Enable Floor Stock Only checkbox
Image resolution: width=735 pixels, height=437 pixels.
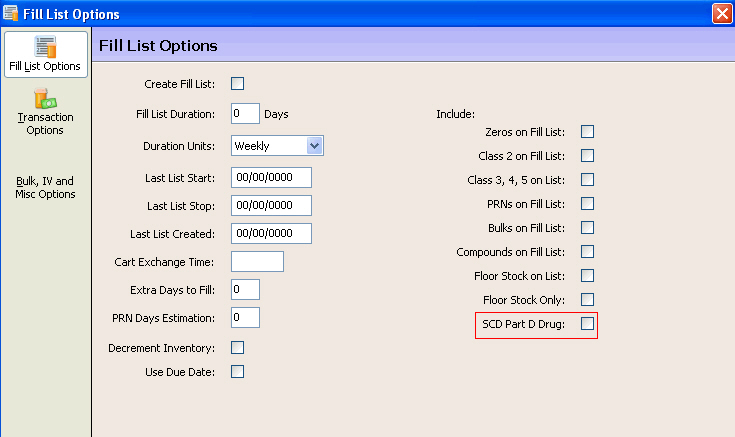coord(587,299)
